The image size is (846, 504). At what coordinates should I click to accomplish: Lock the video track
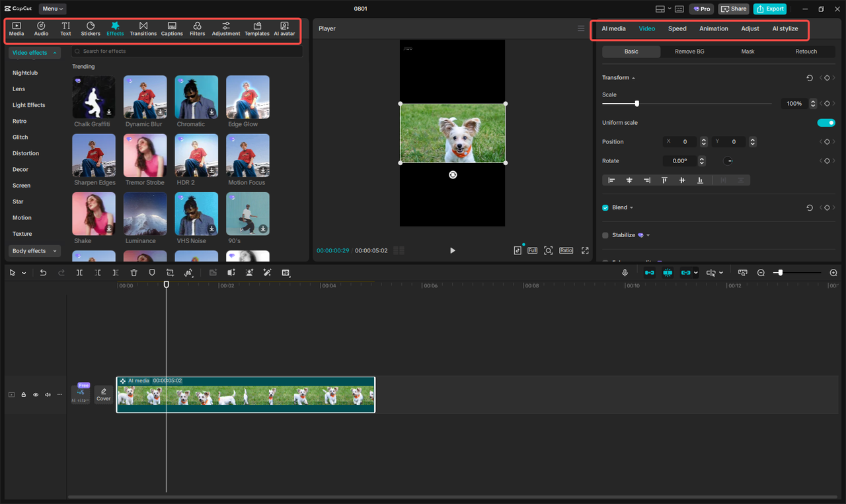click(24, 395)
